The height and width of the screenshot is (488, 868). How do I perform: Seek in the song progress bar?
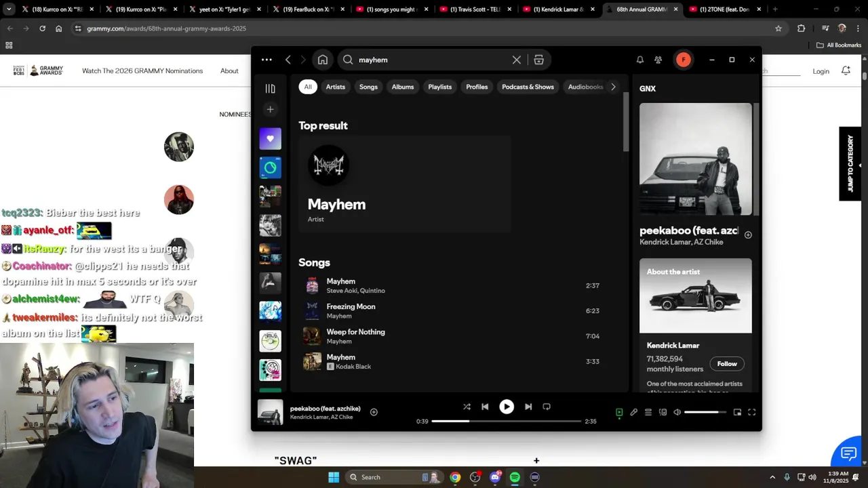[x=507, y=421]
